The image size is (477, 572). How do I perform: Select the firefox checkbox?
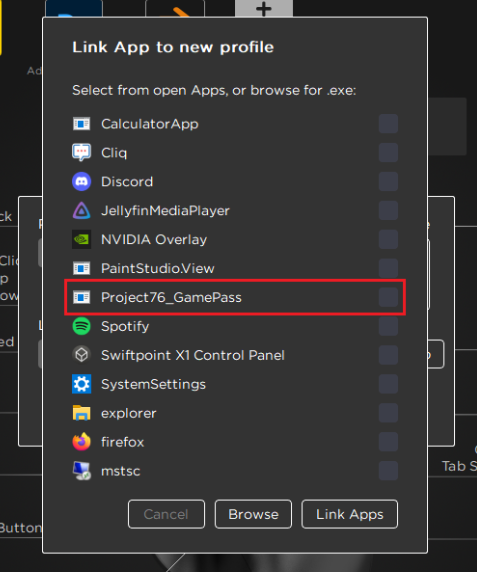coord(388,442)
